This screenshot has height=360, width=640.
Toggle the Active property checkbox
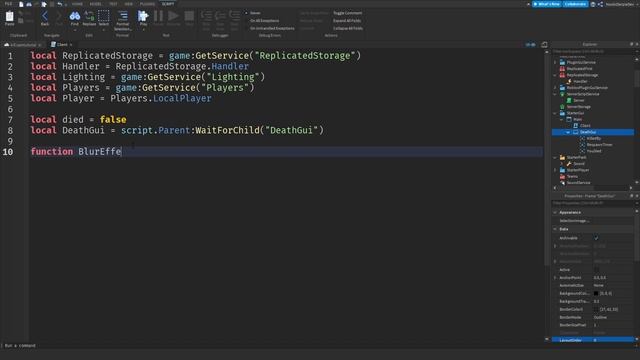[x=596, y=270]
